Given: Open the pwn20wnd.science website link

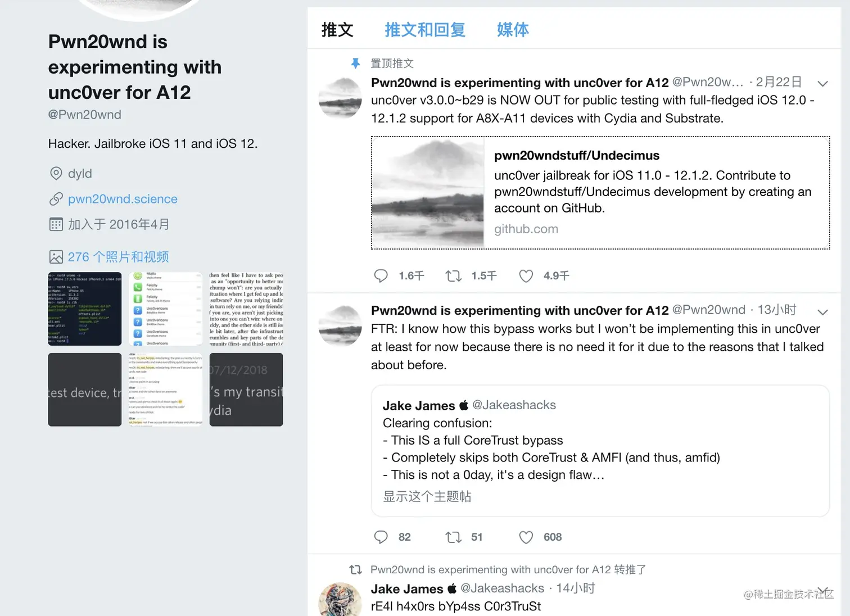Looking at the screenshot, I should pyautogui.click(x=123, y=199).
